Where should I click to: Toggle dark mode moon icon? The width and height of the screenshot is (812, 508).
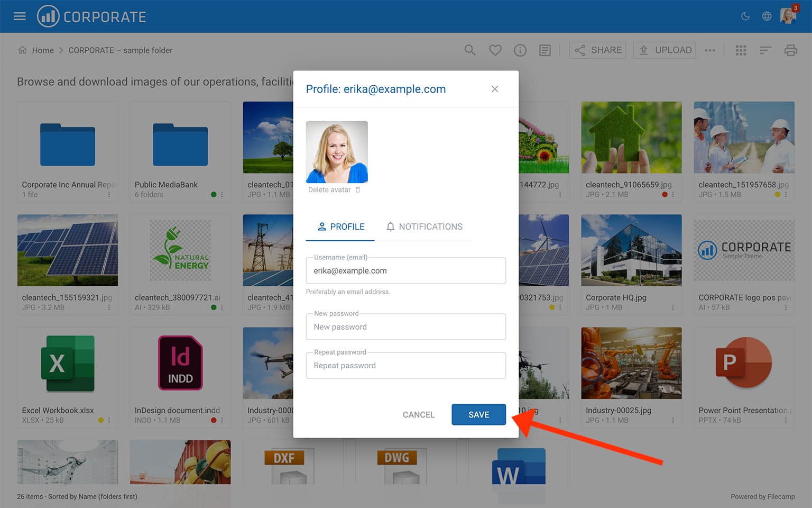(745, 16)
